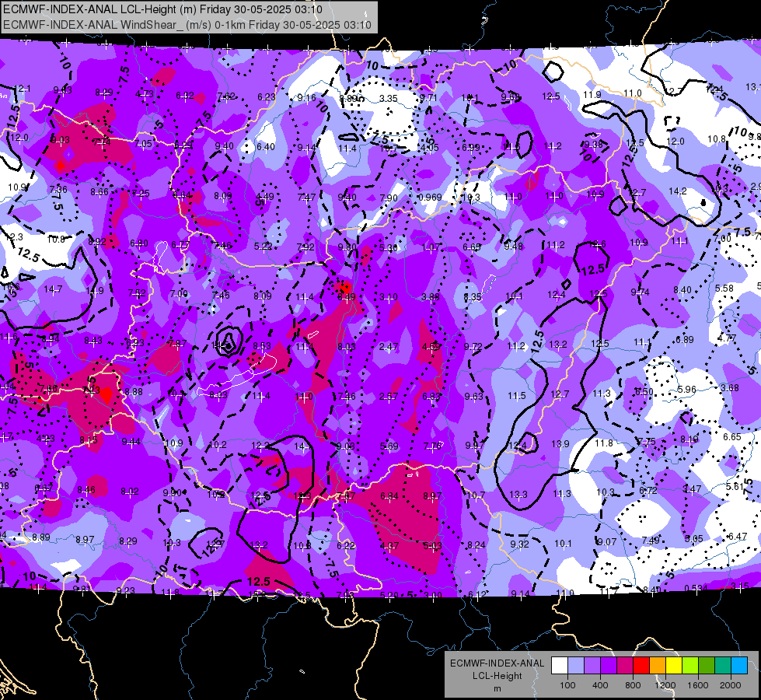Click the light blue legend color swatch
This screenshot has width=761, height=700.
576,665
